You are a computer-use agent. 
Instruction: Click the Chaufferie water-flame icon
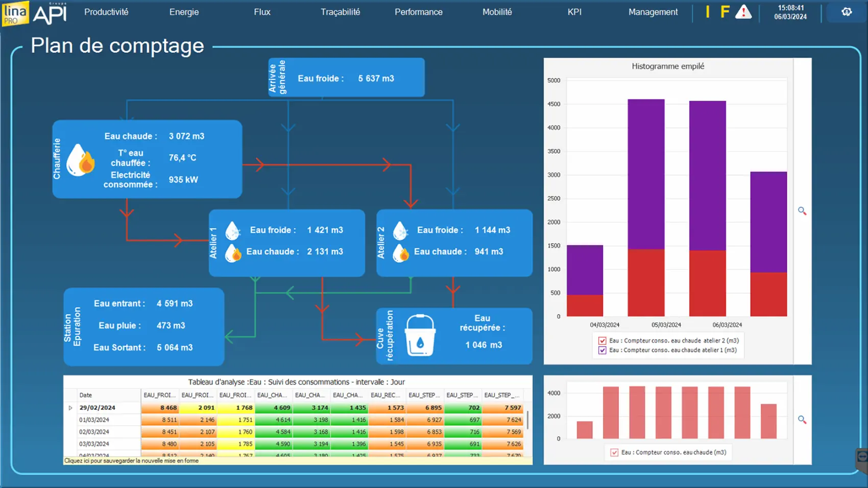click(80, 160)
